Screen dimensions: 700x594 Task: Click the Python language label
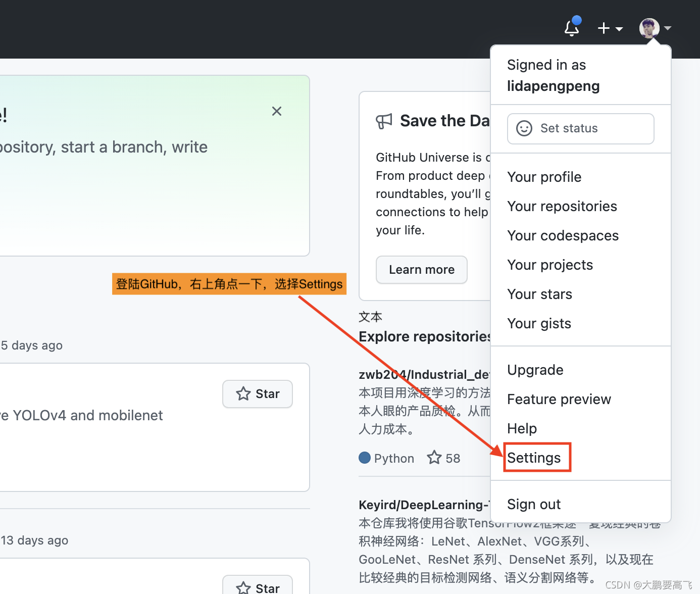pyautogui.click(x=394, y=458)
